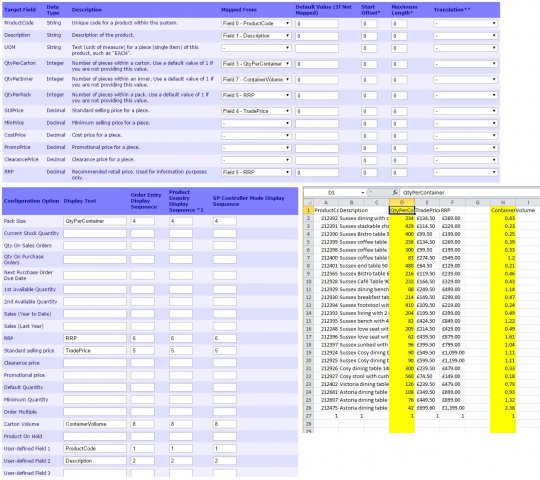Viewport: 540px width, 480px height.
Task: Click the Excel formula bar showing QtyPerContainer
Action: coord(470,192)
